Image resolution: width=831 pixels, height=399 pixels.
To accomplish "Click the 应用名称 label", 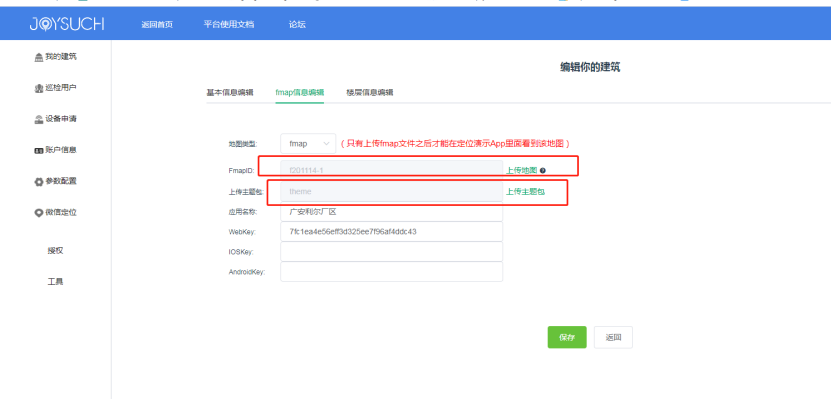I will tap(242, 211).
